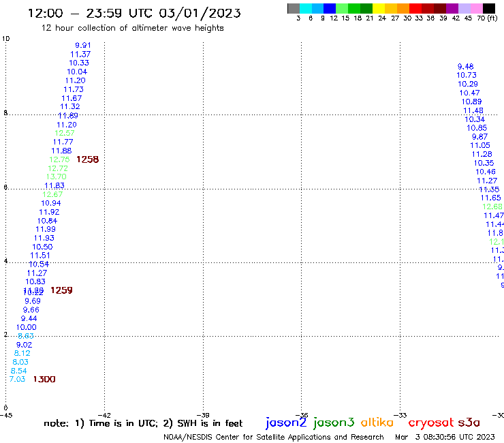Image resolution: width=504 pixels, height=443 pixels.
Task: Click the 1259 timestamp marker
Action: 62,290
